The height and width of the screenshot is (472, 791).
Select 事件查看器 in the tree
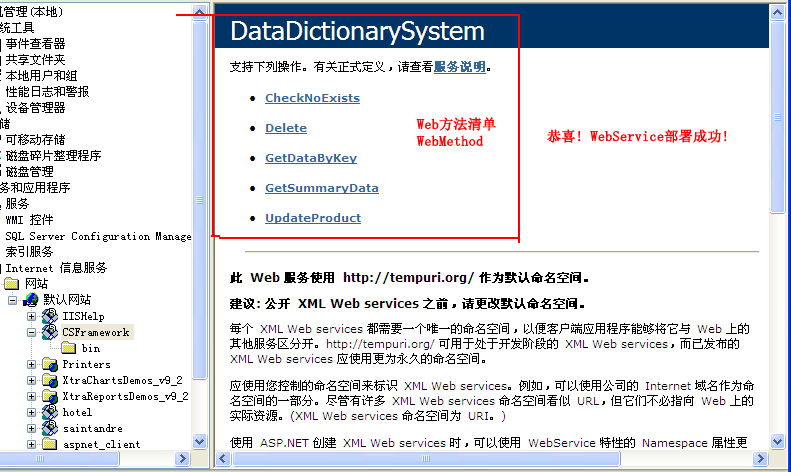pos(35,43)
